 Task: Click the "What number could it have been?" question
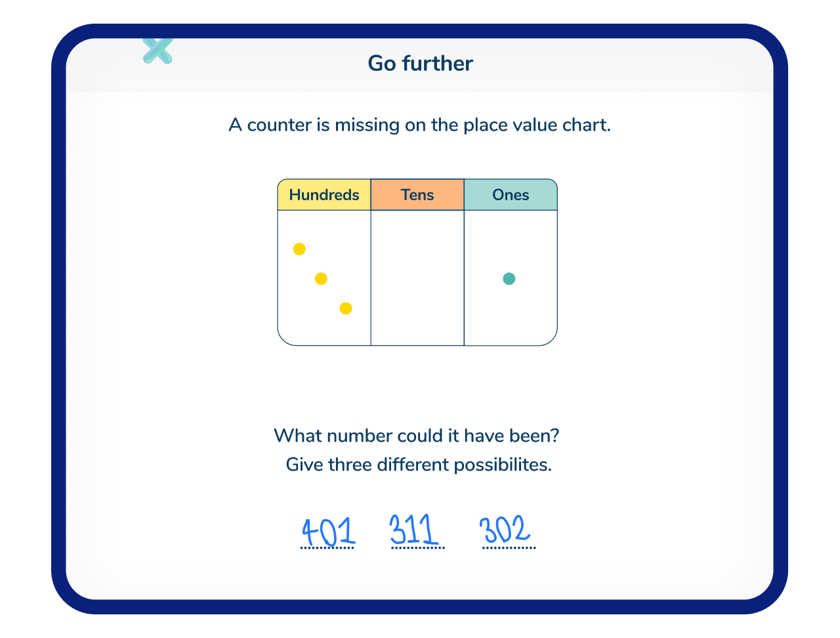tap(417, 436)
